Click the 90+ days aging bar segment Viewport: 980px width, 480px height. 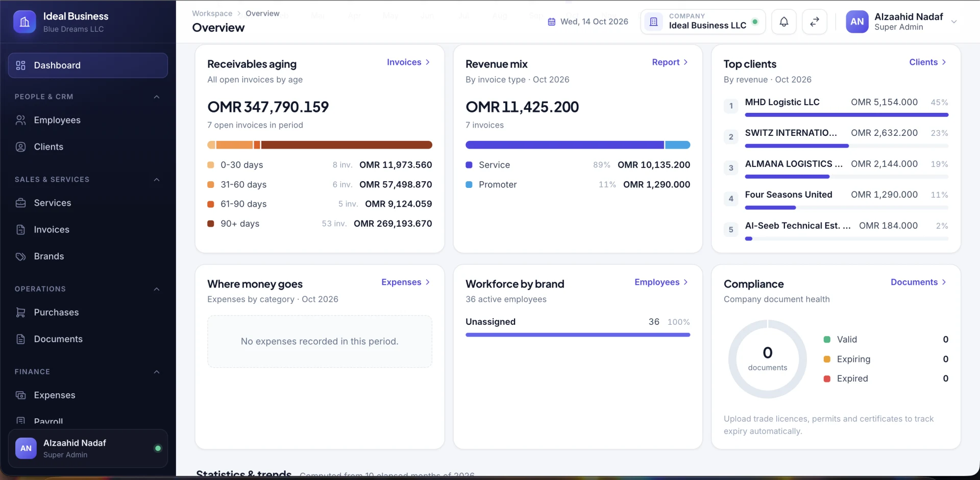coord(347,145)
